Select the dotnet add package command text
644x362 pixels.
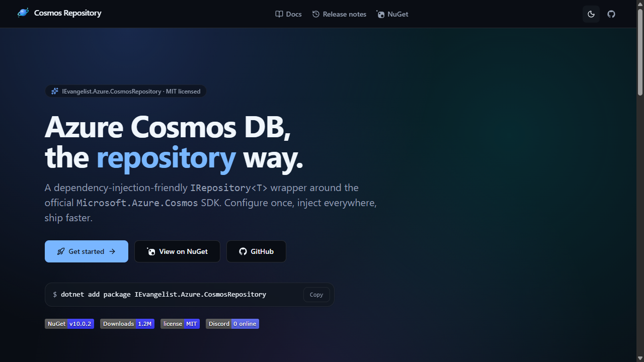pyautogui.click(x=164, y=294)
